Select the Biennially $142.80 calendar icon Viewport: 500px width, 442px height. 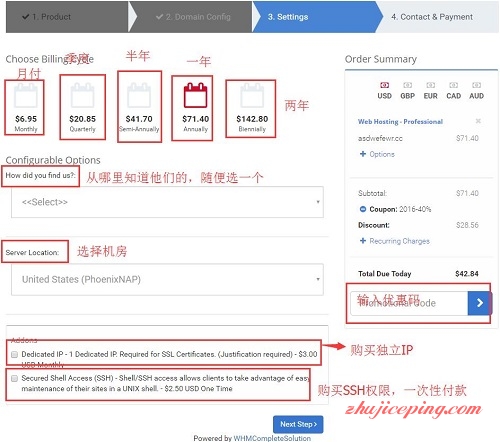point(252,96)
